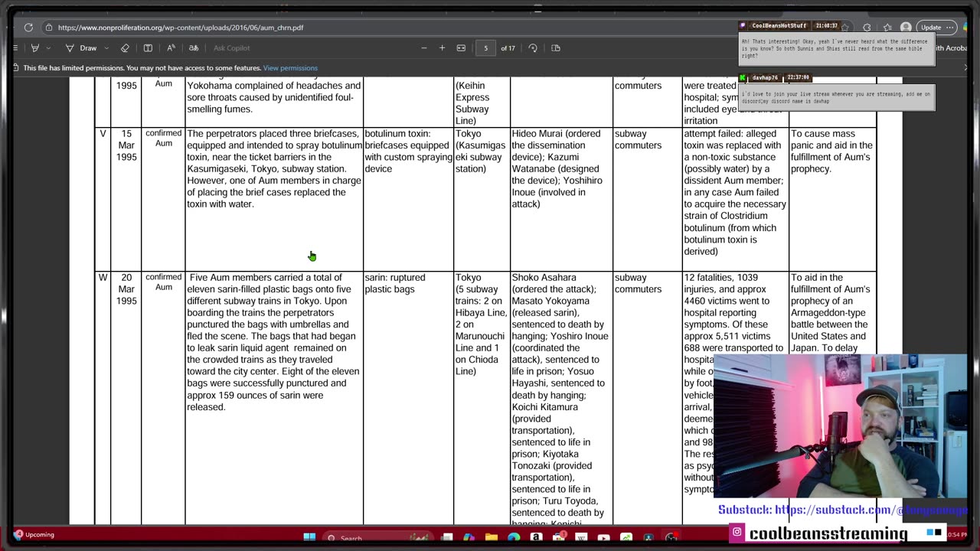Image resolution: width=980 pixels, height=551 pixels.
Task: Open the translate document option
Action: (x=194, y=48)
